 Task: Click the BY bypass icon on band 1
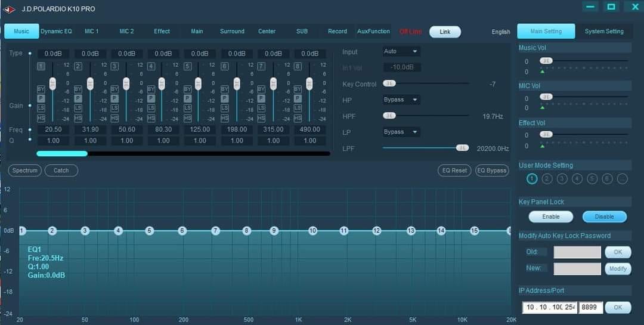tap(41, 89)
